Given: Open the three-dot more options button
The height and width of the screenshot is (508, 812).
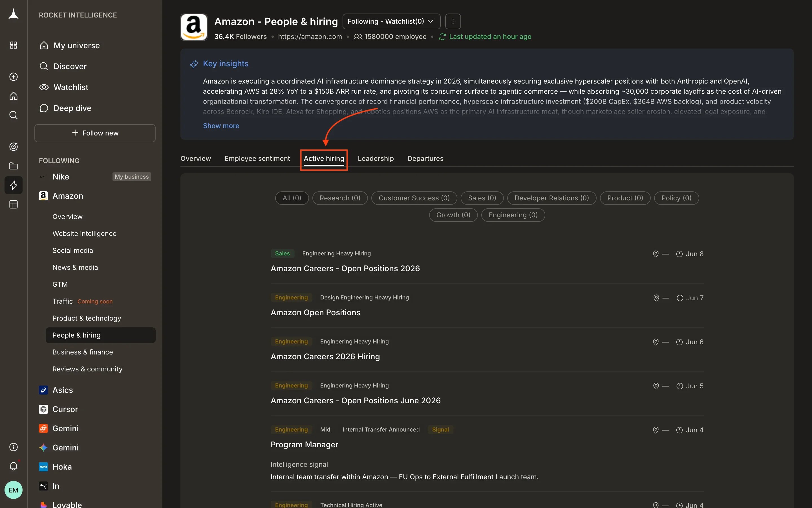Looking at the screenshot, I should pyautogui.click(x=453, y=21).
